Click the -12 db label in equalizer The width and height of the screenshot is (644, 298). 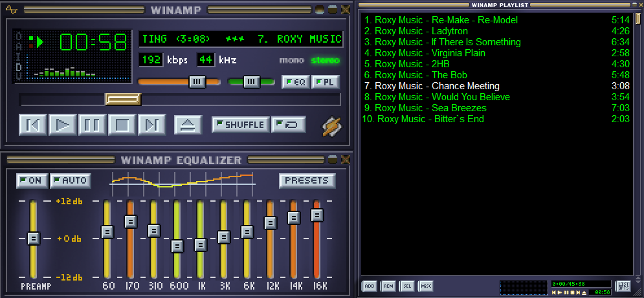coord(69,277)
